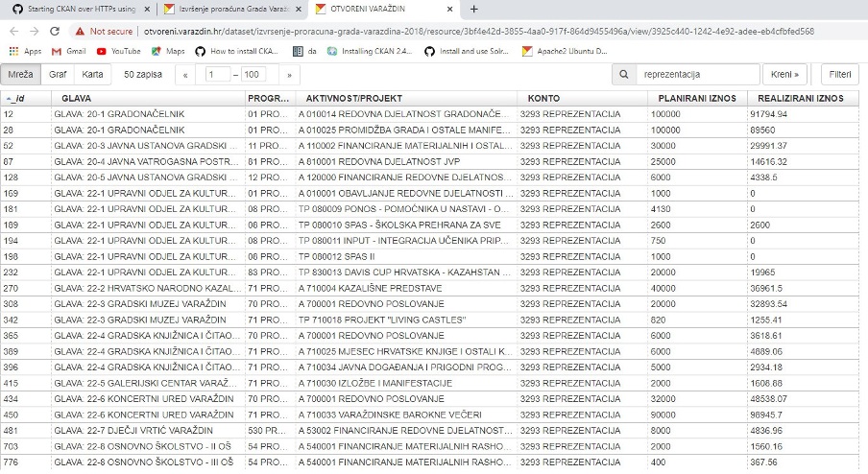The height and width of the screenshot is (474, 868).
Task: Open the YouTube bookmark
Action: tap(118, 51)
